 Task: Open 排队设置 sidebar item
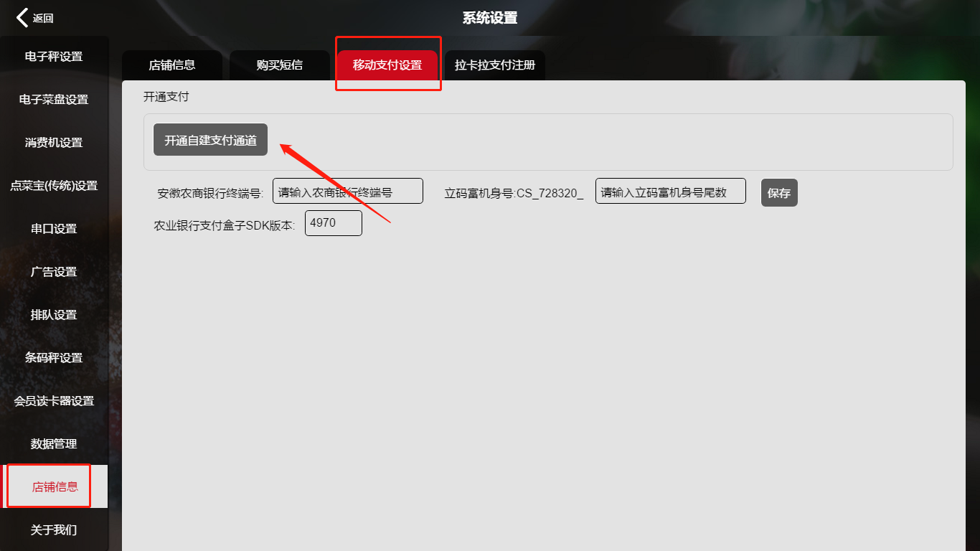tap(54, 315)
